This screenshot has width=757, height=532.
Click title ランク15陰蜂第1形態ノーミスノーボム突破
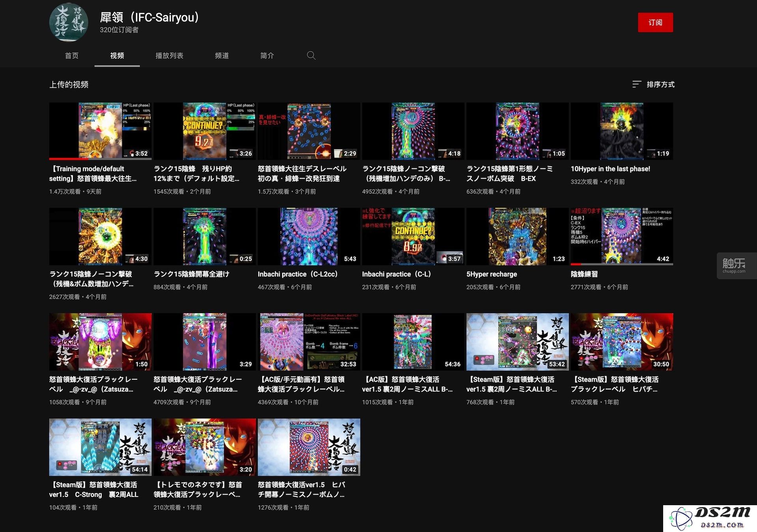(510, 174)
